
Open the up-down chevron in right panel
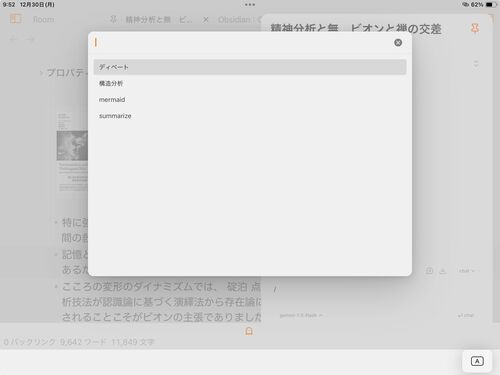[476, 64]
